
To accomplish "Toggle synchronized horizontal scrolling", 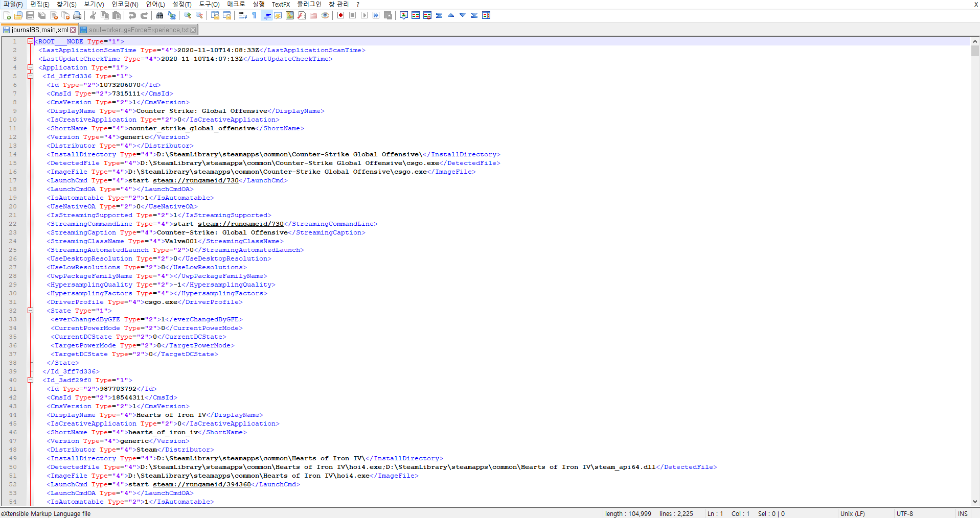I will pos(227,15).
